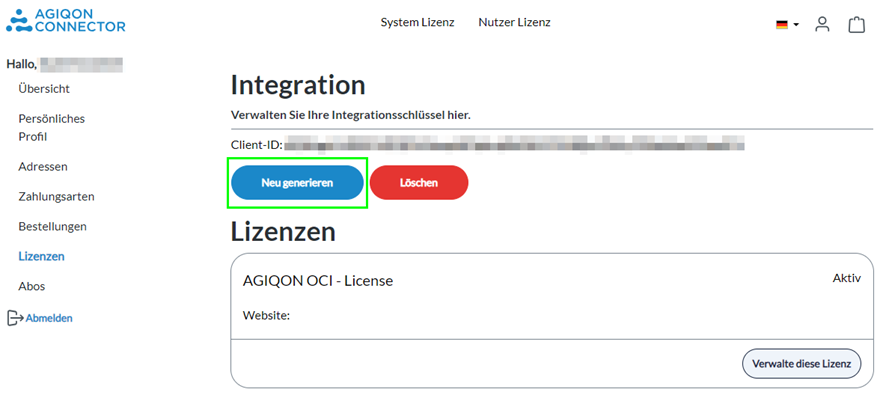This screenshot has width=880, height=395.
Task: Click Verwalte diese Lizenz button
Action: (801, 364)
